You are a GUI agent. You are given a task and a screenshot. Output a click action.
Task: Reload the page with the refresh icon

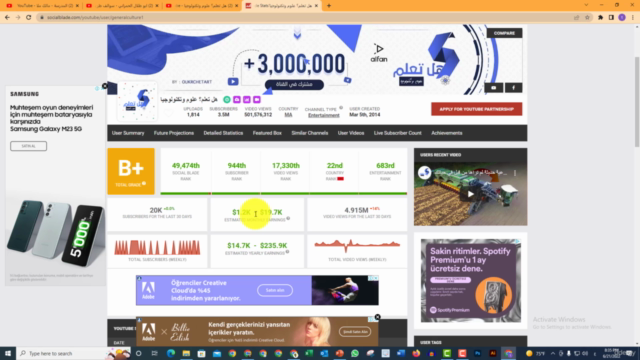pos(29,17)
